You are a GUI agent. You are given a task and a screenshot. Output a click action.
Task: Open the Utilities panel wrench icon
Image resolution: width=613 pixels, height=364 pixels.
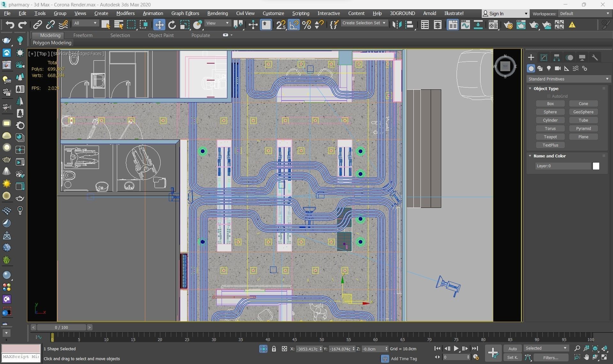coord(594,57)
